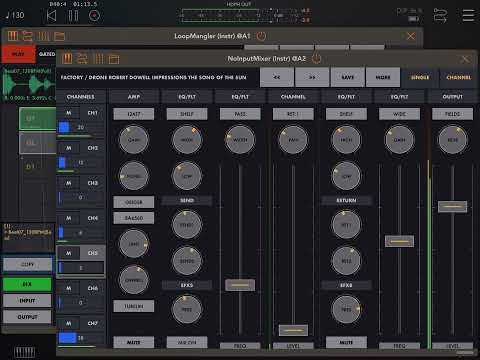Switch to CHANNEL view tab
The width and height of the screenshot is (480, 360).
[459, 77]
